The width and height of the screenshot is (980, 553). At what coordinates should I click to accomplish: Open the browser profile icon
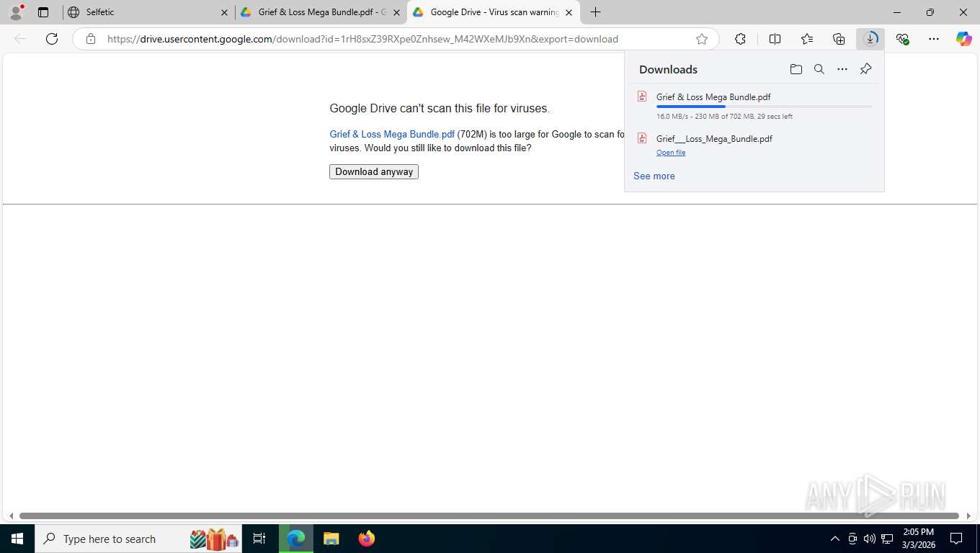pos(15,12)
